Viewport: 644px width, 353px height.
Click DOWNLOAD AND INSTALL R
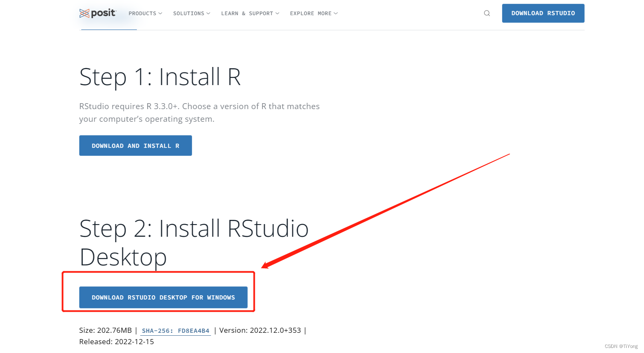click(x=135, y=145)
